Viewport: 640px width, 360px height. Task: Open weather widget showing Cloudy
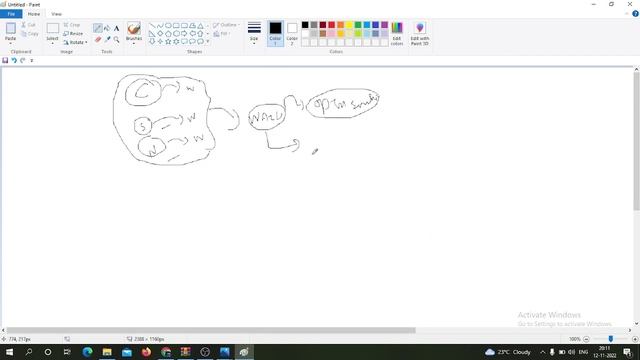click(x=508, y=352)
